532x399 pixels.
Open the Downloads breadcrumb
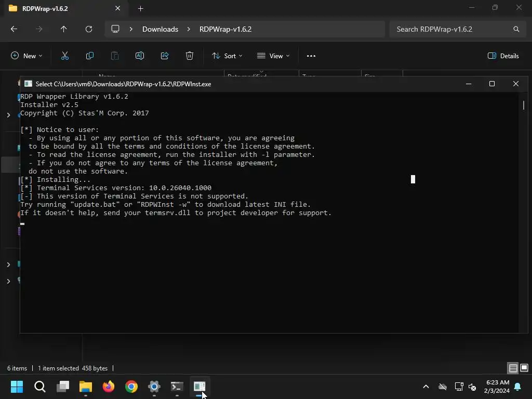click(160, 29)
